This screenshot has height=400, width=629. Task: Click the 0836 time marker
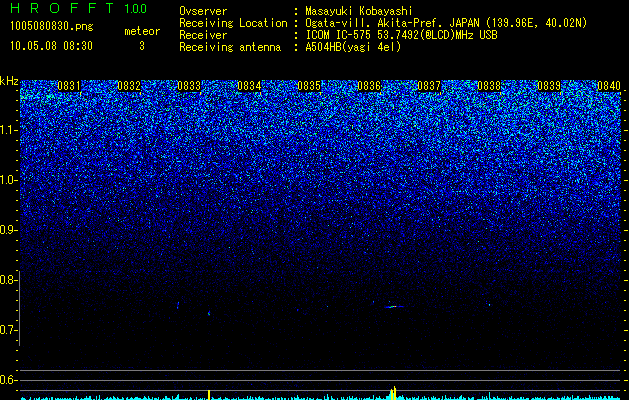tap(369, 86)
